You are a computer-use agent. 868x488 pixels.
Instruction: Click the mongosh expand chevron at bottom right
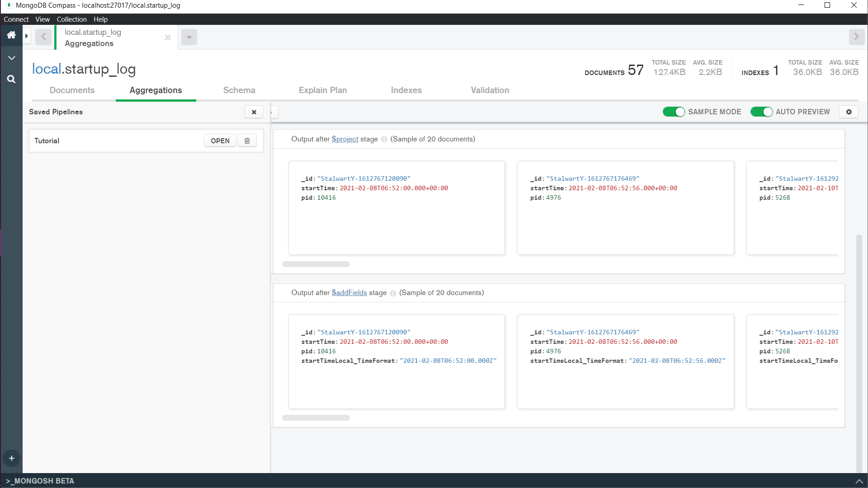(859, 481)
